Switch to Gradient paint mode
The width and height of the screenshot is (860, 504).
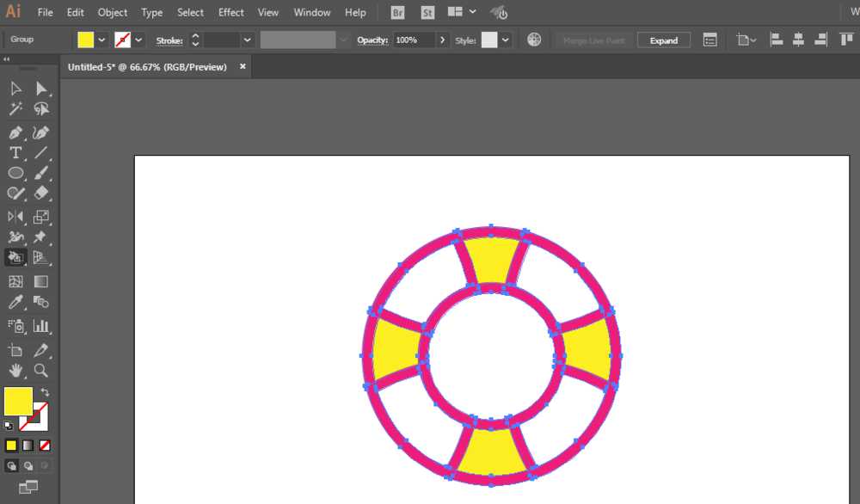click(x=28, y=446)
